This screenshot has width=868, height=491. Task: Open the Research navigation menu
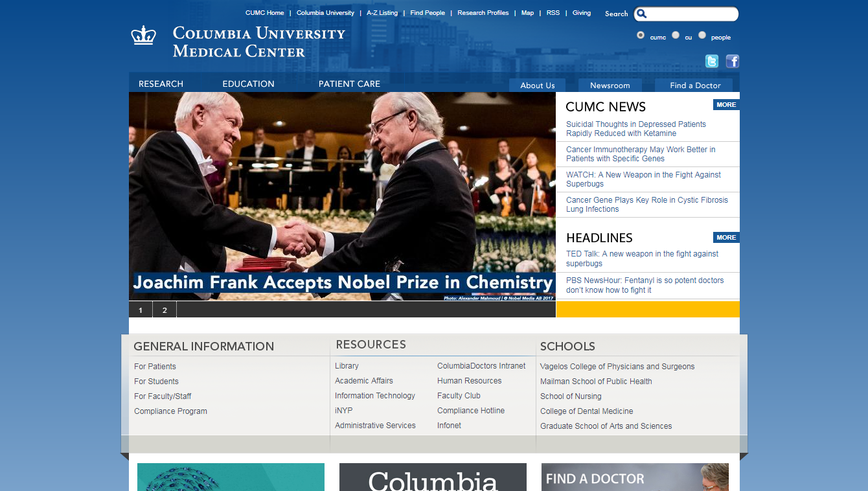[x=161, y=84]
